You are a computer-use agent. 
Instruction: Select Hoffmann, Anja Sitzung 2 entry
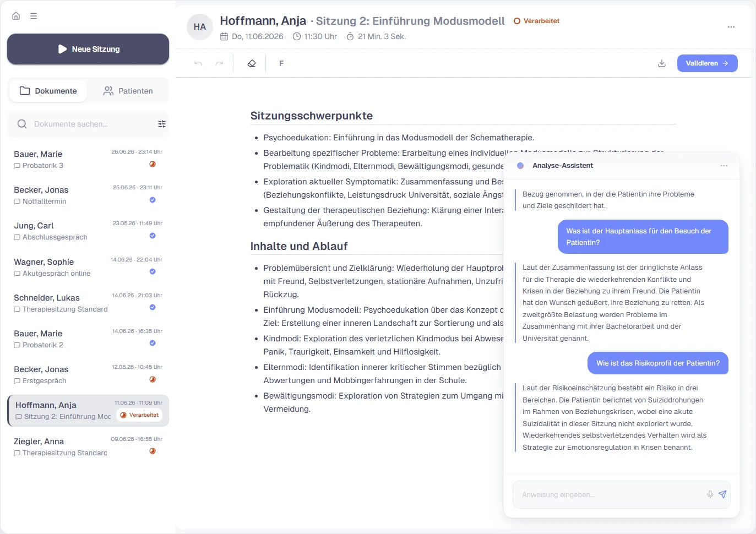(88, 411)
